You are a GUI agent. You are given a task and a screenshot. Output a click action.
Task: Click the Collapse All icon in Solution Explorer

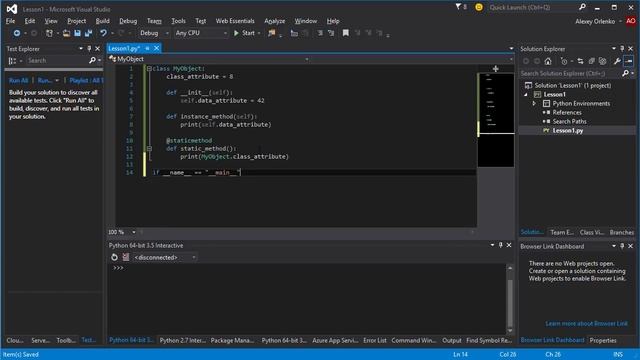click(591, 61)
